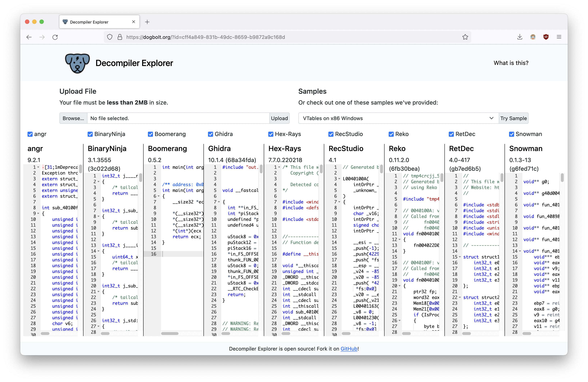This screenshot has width=588, height=382.
Task: Click 'if (IsProc' in the Reko pane
Action: pos(426,315)
